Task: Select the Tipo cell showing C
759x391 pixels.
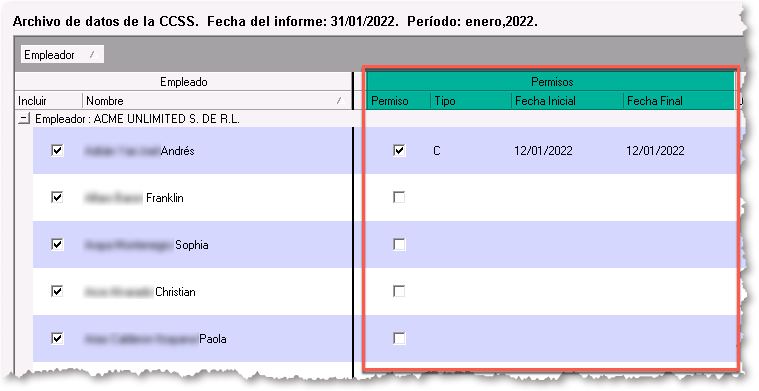Action: pos(471,150)
